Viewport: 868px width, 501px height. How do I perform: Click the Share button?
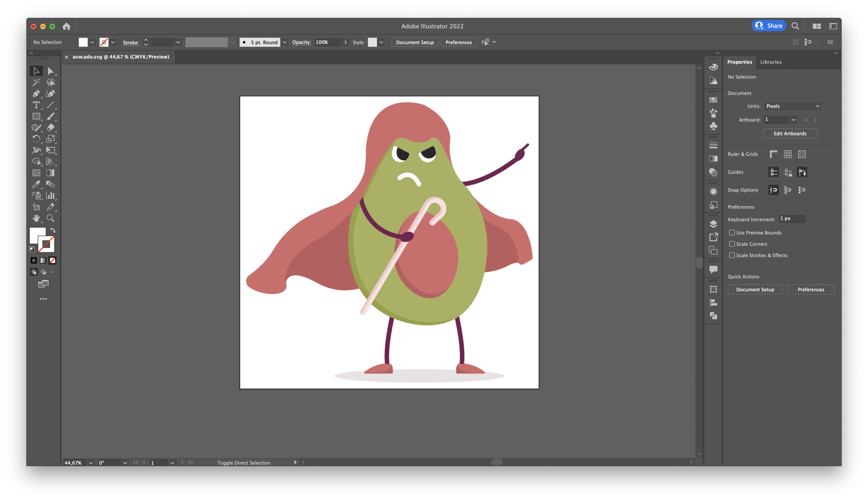769,26
